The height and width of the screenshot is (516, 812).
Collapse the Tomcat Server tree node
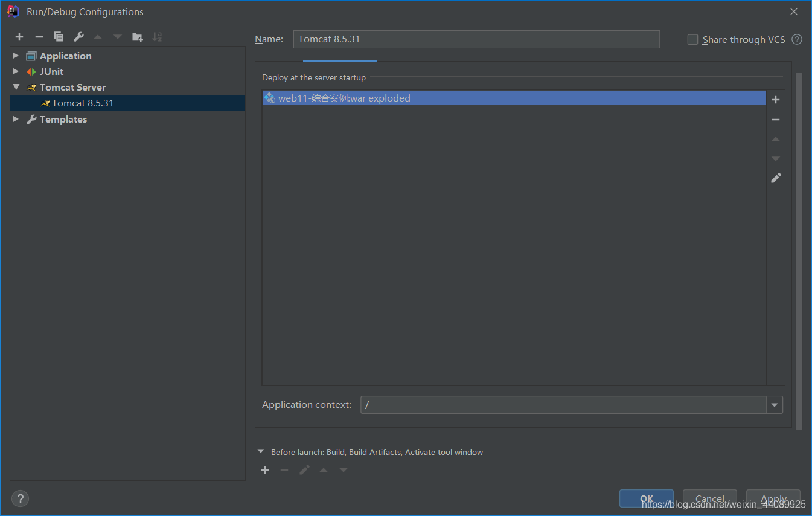(16, 87)
